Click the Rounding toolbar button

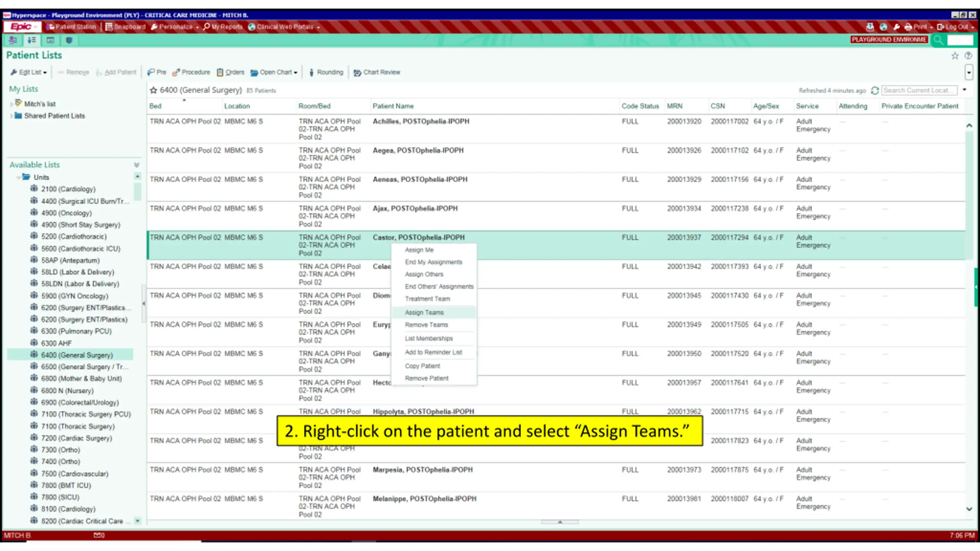click(x=326, y=72)
